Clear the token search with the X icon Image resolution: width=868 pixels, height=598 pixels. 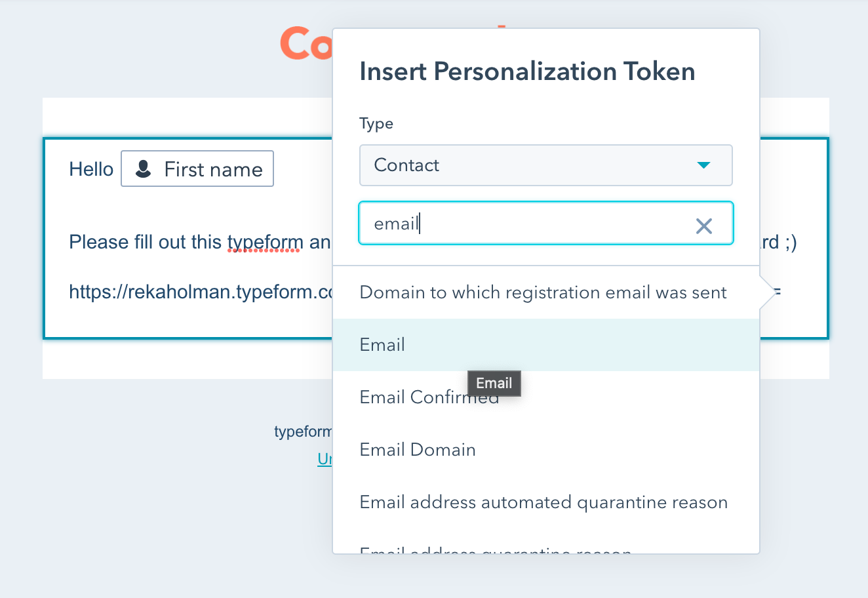[703, 226]
